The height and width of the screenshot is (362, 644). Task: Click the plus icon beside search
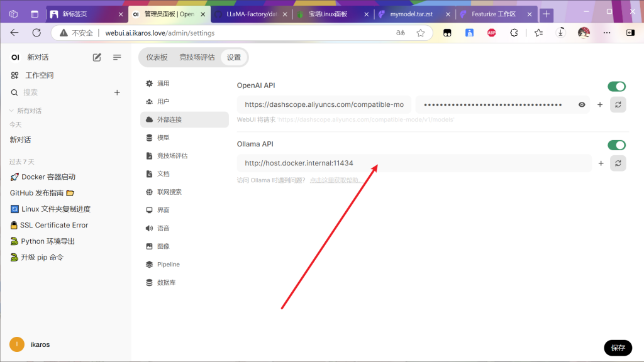(x=117, y=92)
